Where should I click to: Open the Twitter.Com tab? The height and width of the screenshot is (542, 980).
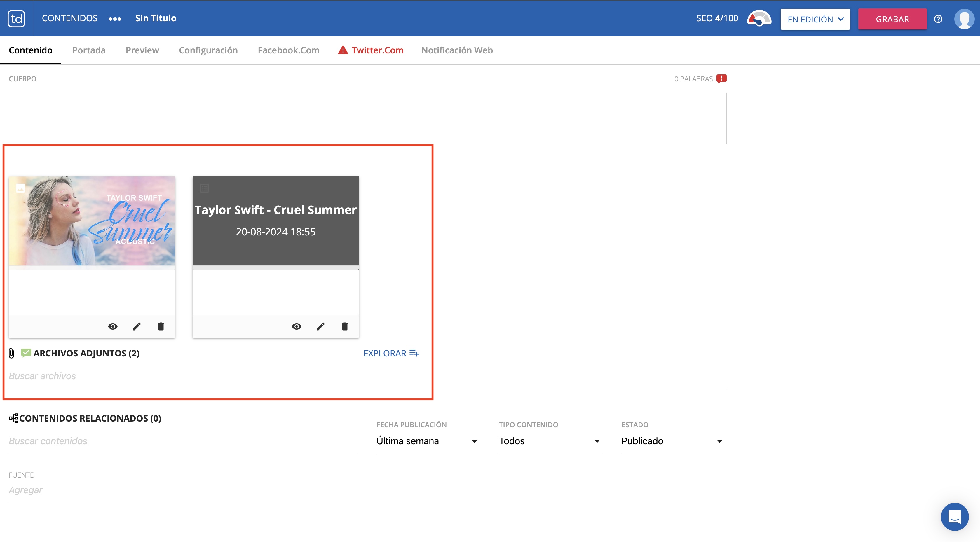(377, 50)
